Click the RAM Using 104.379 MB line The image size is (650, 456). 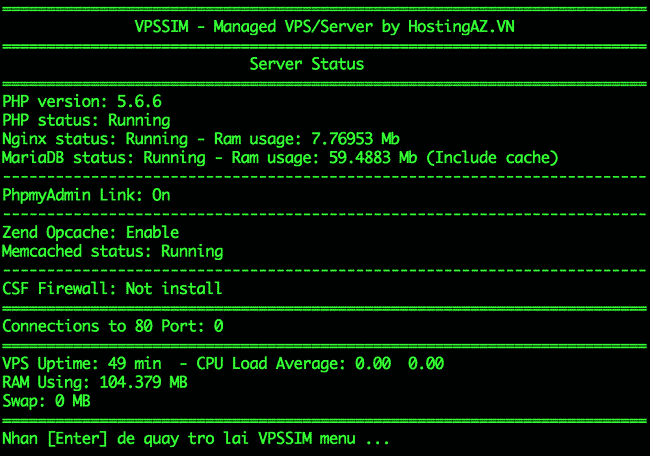pos(95,382)
